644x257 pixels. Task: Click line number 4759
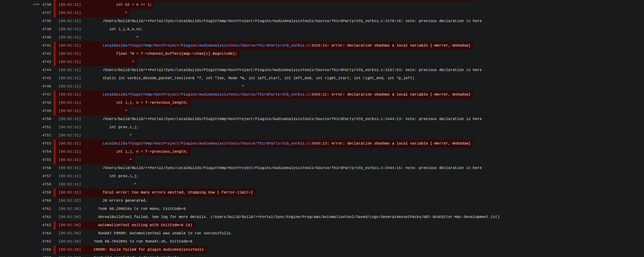[47, 192]
